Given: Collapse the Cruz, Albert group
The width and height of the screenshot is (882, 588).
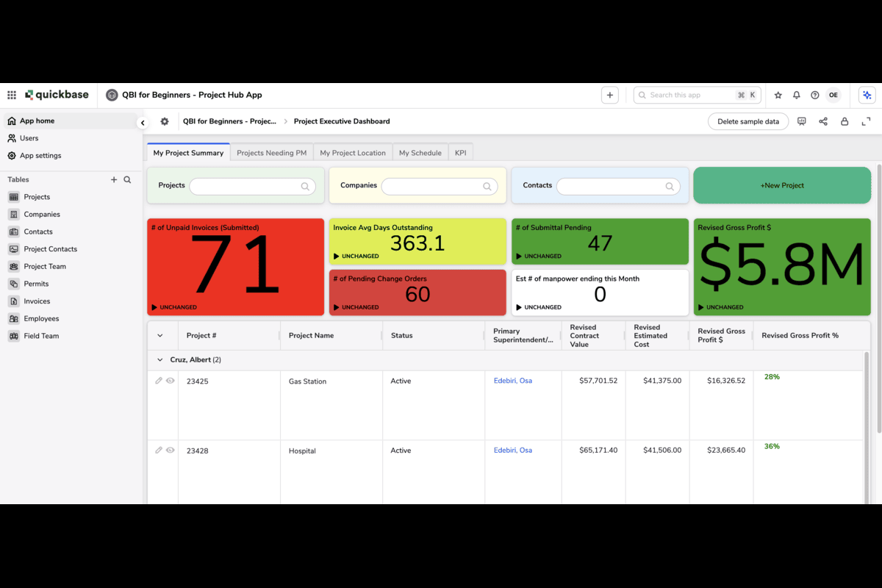Looking at the screenshot, I should tap(160, 360).
